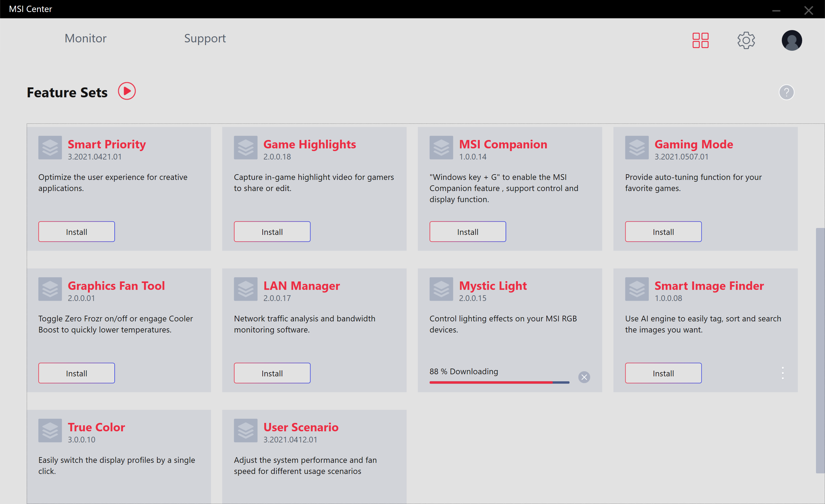Switch to the Monitor tab

coord(85,38)
